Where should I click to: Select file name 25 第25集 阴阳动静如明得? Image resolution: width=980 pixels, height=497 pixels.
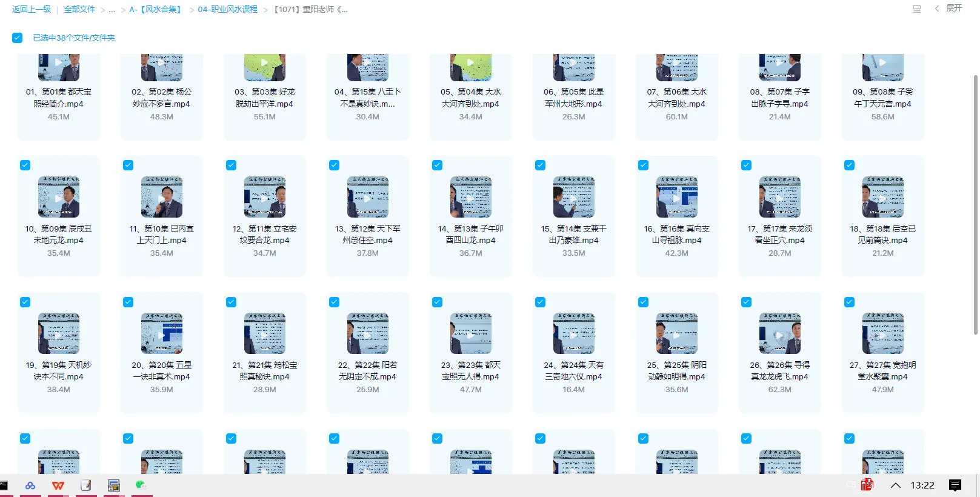tap(677, 371)
